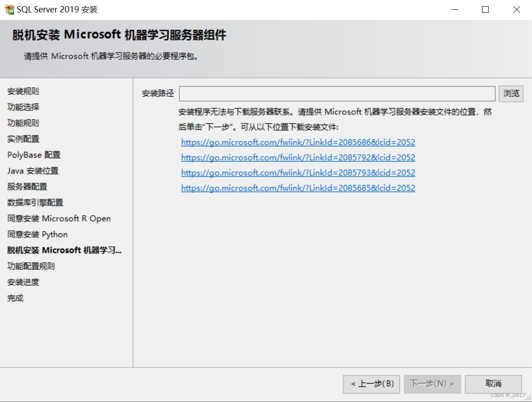Select the 同意安装 Python step
532x402 pixels.
[37, 235]
